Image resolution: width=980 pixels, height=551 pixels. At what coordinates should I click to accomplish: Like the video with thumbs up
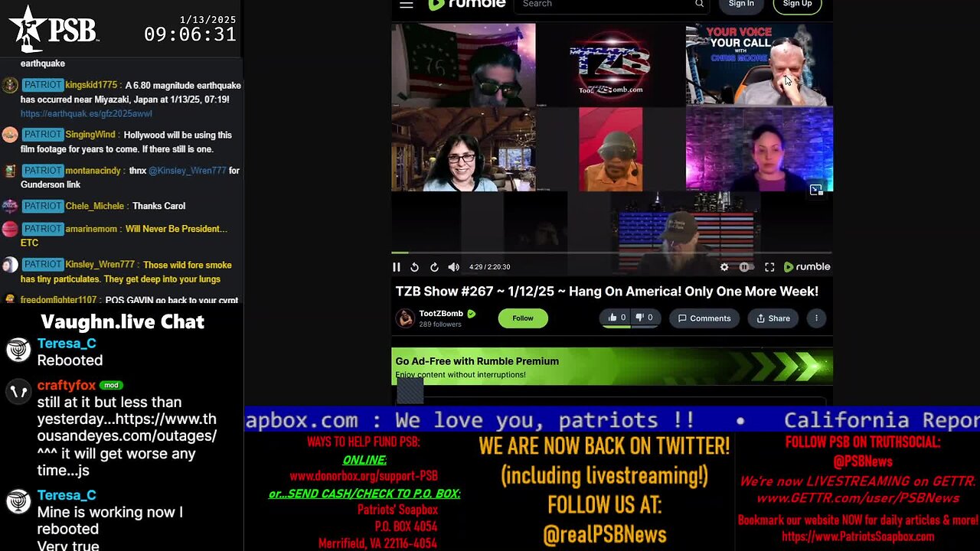coord(617,318)
